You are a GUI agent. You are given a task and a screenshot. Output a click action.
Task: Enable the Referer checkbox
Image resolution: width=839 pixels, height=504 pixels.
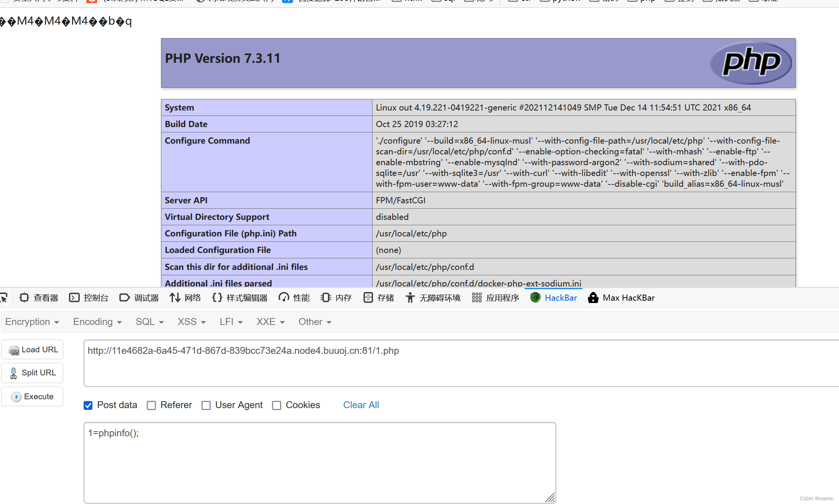(x=151, y=405)
